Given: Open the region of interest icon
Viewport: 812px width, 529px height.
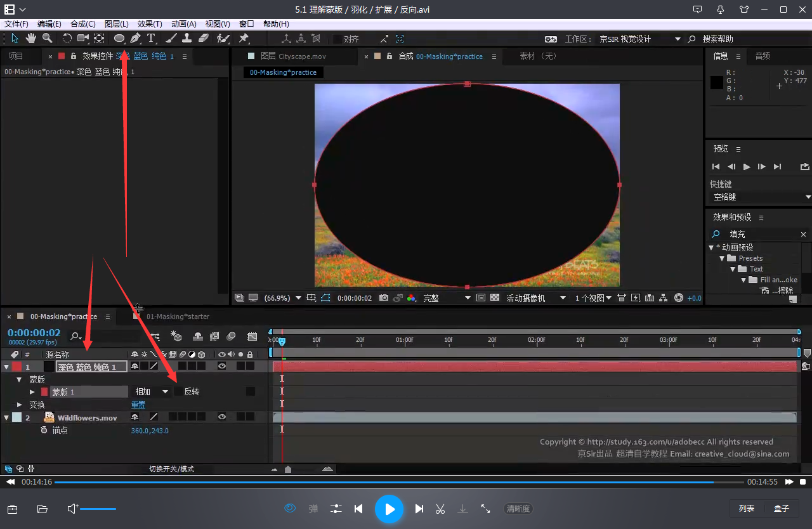Looking at the screenshot, I should [x=481, y=297].
